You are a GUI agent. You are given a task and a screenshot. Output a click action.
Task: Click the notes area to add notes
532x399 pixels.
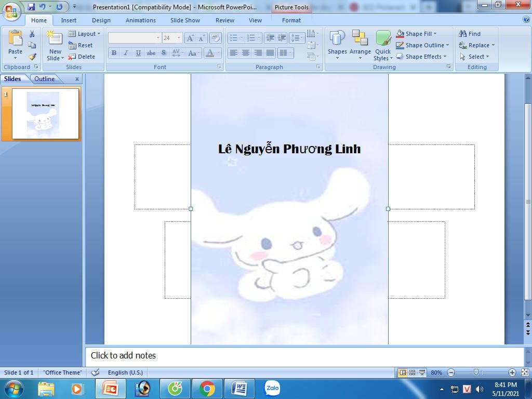pos(304,355)
